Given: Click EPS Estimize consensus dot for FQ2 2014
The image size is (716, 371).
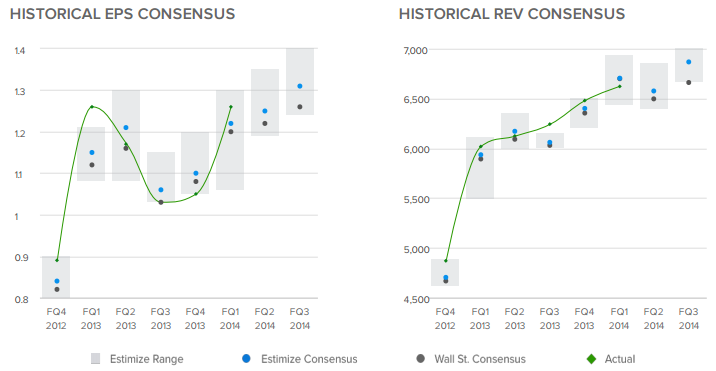Looking at the screenshot, I should (265, 111).
